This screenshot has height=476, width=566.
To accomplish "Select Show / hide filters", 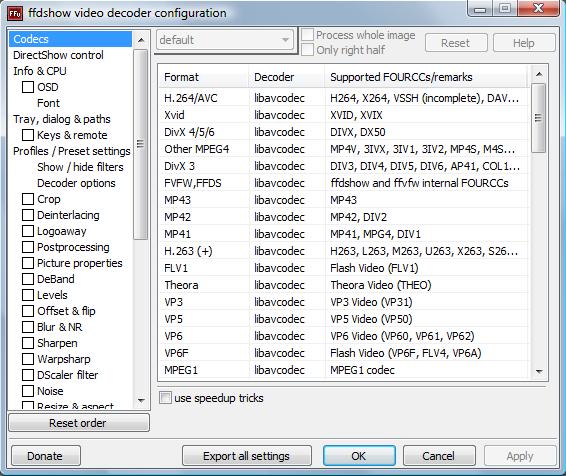I will [80, 167].
